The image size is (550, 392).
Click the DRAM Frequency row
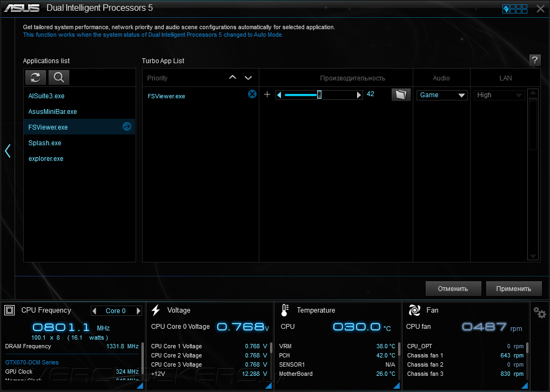coord(72,346)
